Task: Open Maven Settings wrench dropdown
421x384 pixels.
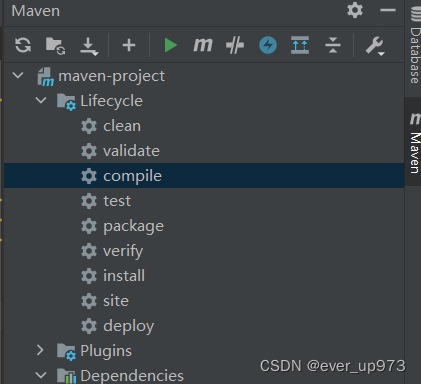Action: tap(375, 46)
